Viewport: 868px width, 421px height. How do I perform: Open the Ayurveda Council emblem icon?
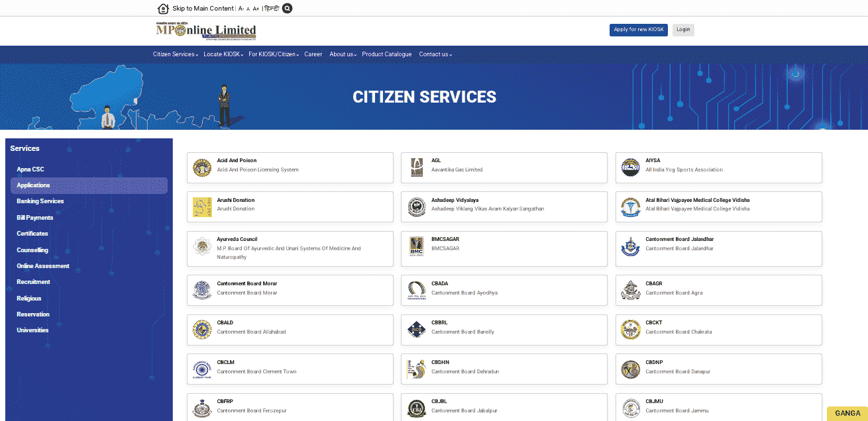coord(202,247)
